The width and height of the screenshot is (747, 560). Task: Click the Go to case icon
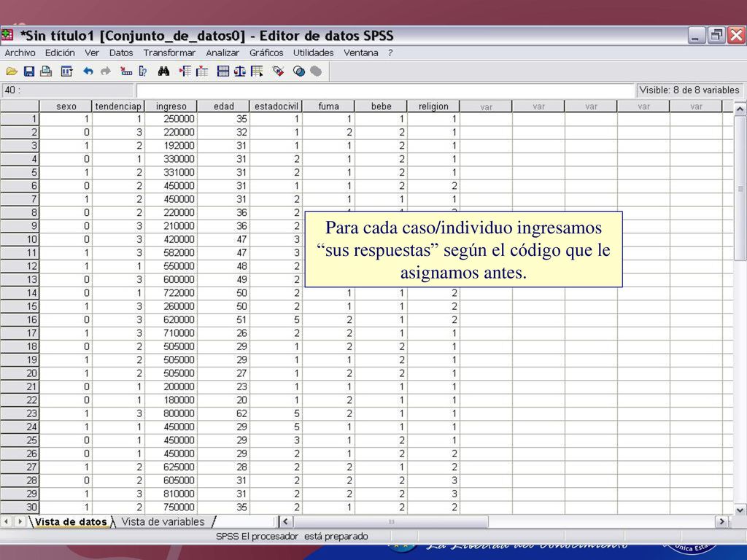(126, 71)
